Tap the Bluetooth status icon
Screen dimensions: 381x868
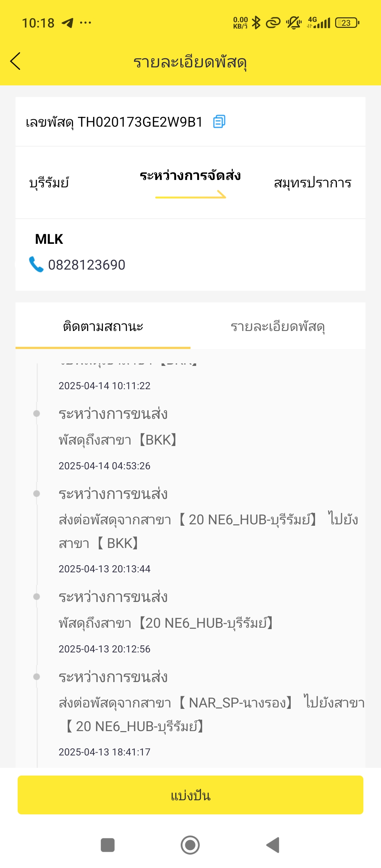(x=256, y=23)
